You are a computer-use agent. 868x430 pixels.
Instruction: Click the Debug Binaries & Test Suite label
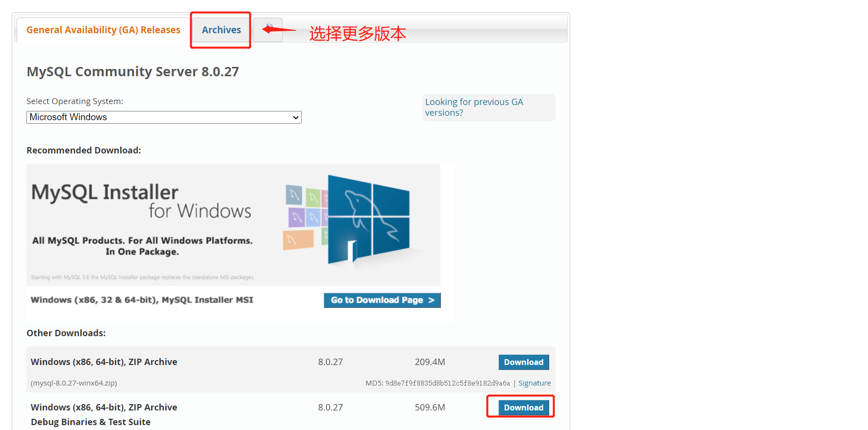[90, 422]
